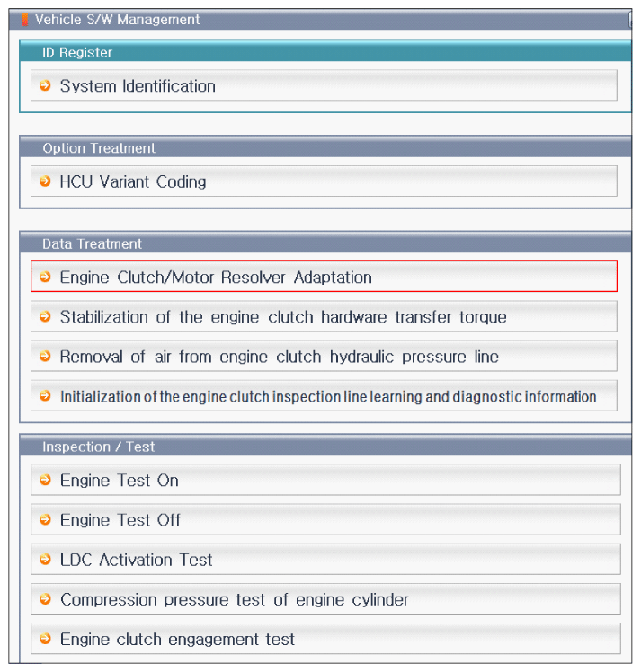Click the orange icon in Vehicle S/W Management title
Image resolution: width=641 pixels, height=672 pixels.
tap(25, 19)
